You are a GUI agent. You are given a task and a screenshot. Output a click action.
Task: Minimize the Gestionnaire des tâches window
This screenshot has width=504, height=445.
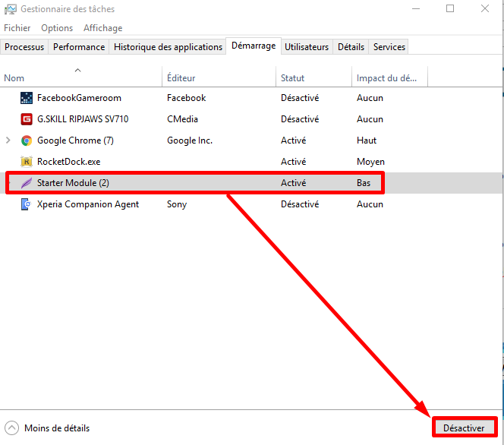click(416, 8)
